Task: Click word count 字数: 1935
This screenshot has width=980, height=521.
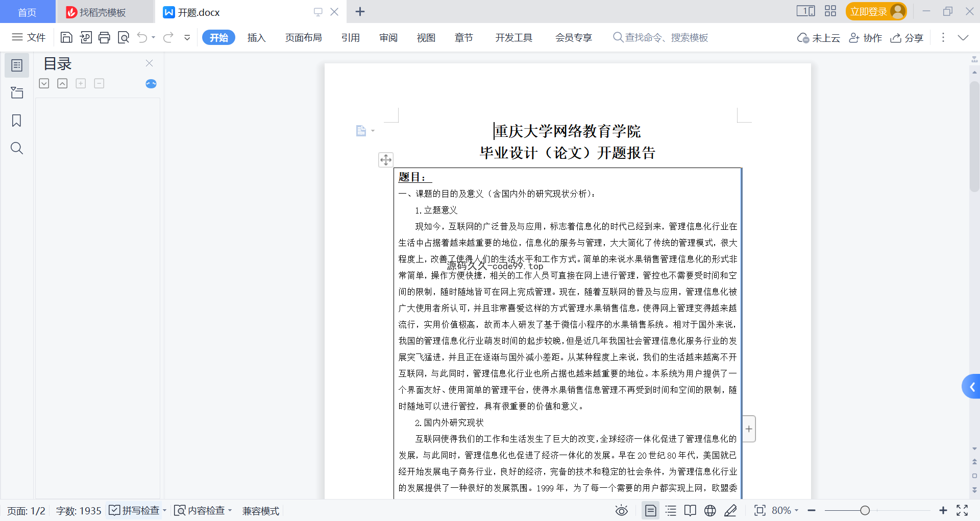Action: click(x=79, y=511)
